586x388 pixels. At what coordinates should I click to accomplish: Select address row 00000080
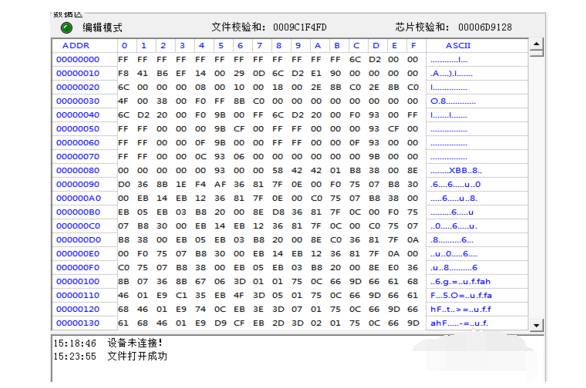pos(78,170)
